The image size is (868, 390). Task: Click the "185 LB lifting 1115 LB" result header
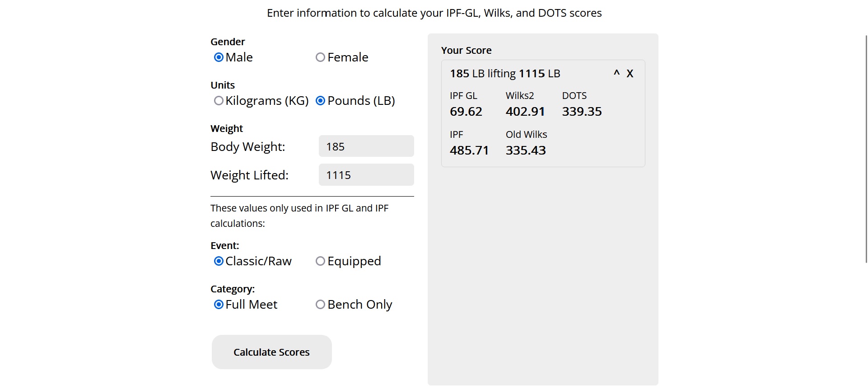click(505, 74)
